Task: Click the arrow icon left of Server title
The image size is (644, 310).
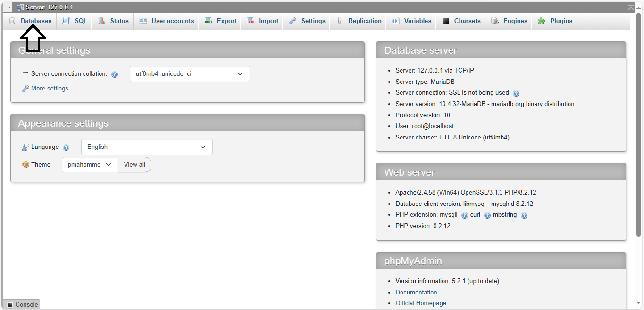Action: tap(8, 8)
